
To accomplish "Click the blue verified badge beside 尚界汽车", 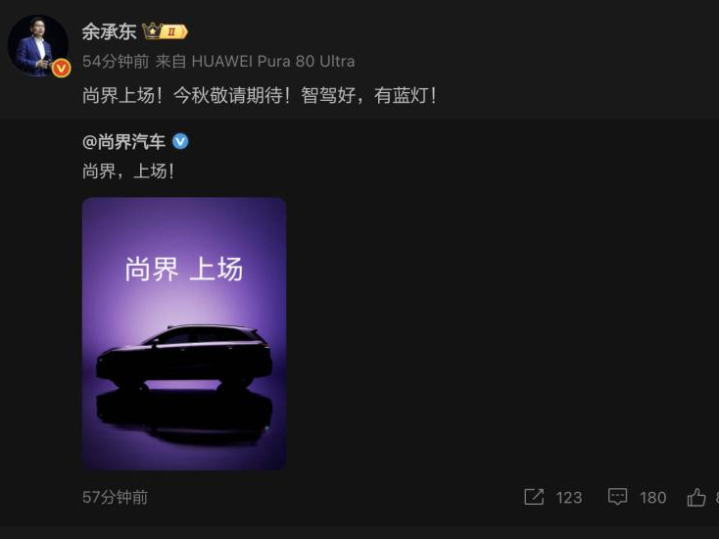I will point(180,141).
